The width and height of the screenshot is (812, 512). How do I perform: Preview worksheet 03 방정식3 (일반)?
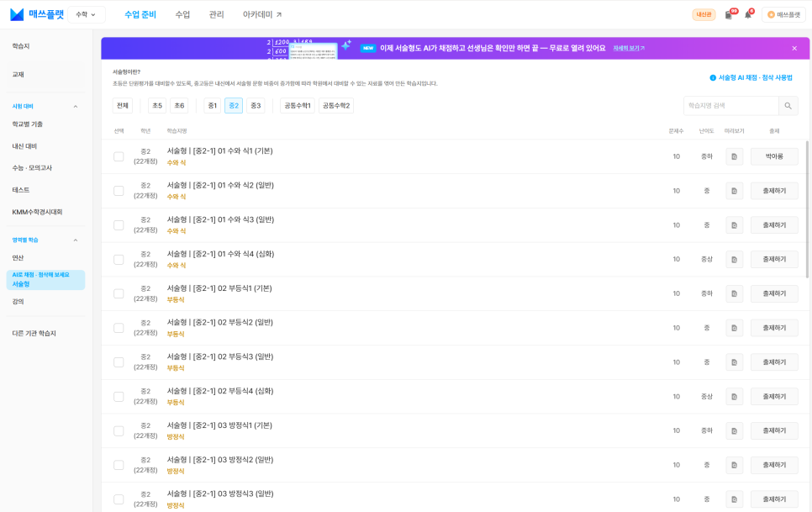click(x=735, y=499)
